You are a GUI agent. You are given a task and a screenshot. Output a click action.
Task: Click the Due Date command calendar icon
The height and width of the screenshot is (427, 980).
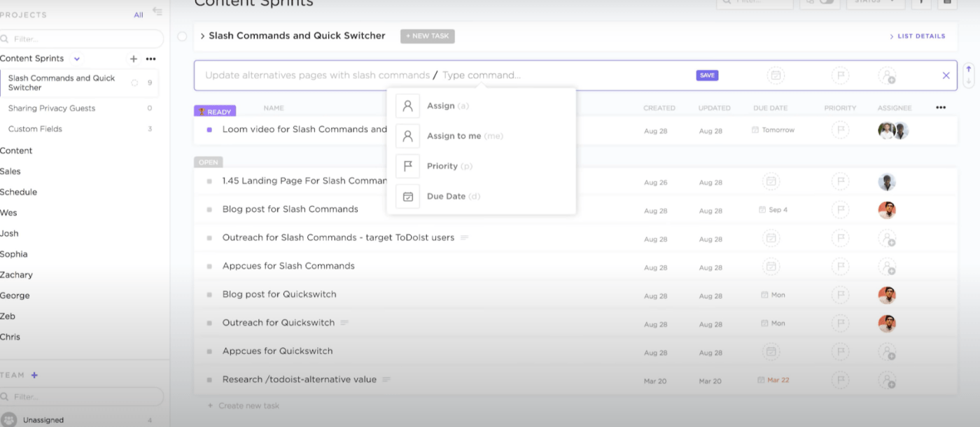coord(407,196)
